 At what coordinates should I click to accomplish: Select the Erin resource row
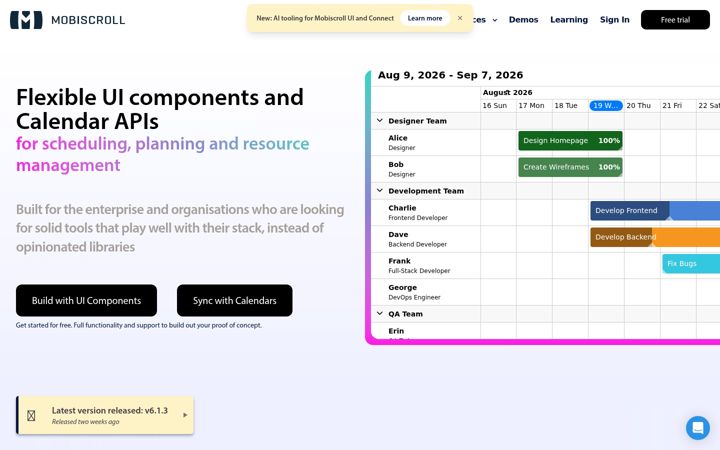pos(426,331)
